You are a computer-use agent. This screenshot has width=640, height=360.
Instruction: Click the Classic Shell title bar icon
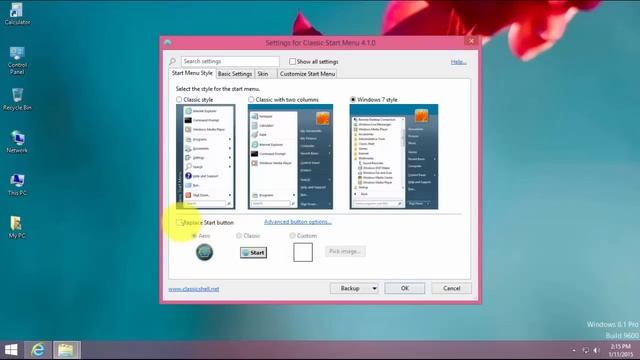tap(167, 42)
